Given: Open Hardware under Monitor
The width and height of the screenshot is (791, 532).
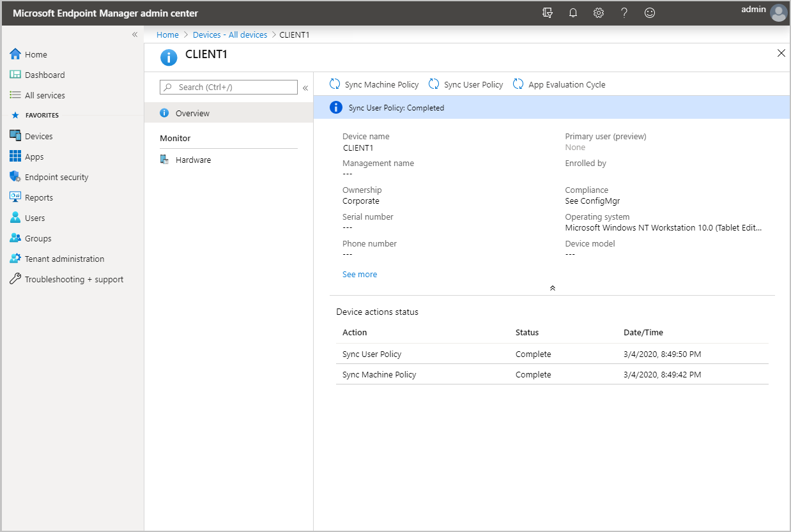Looking at the screenshot, I should (x=193, y=159).
